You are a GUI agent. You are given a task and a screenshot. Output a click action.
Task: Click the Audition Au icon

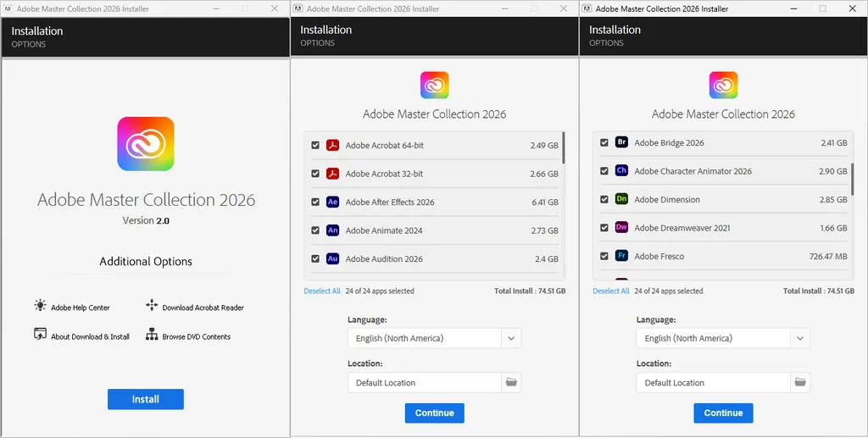click(332, 258)
